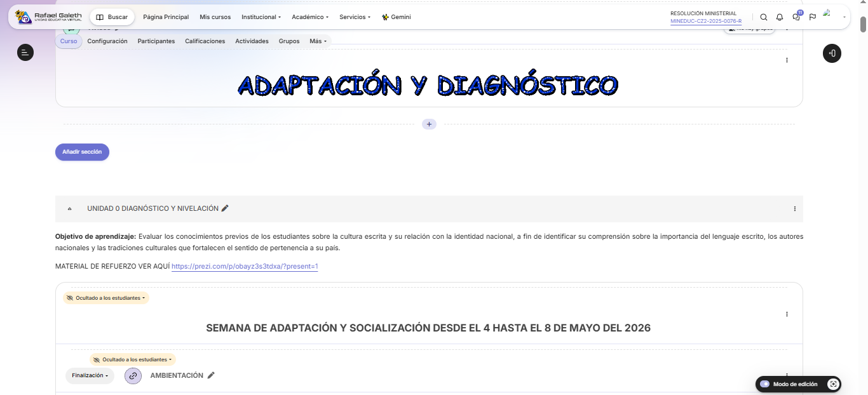Click the plus button between sections
Screen dimensions: 868x395
(x=429, y=124)
